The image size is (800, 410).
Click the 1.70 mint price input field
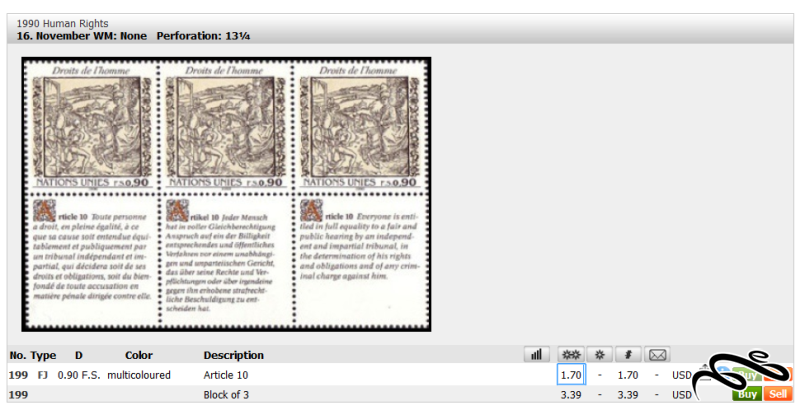click(571, 375)
